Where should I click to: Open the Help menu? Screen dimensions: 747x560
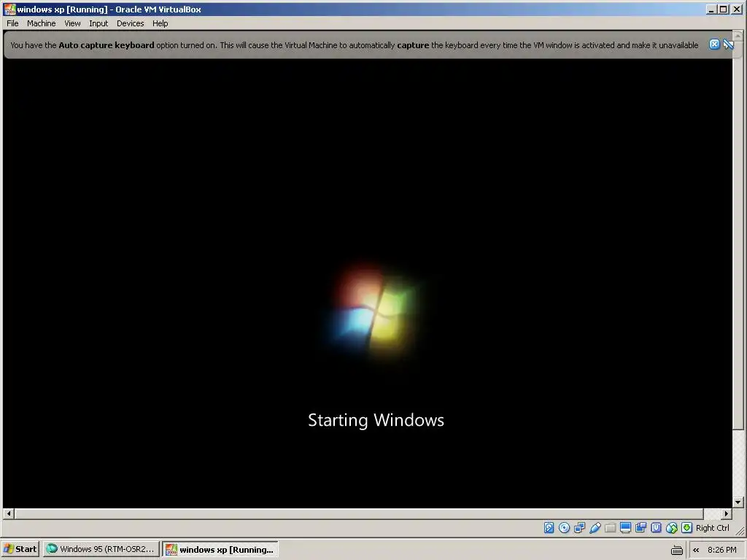(160, 23)
